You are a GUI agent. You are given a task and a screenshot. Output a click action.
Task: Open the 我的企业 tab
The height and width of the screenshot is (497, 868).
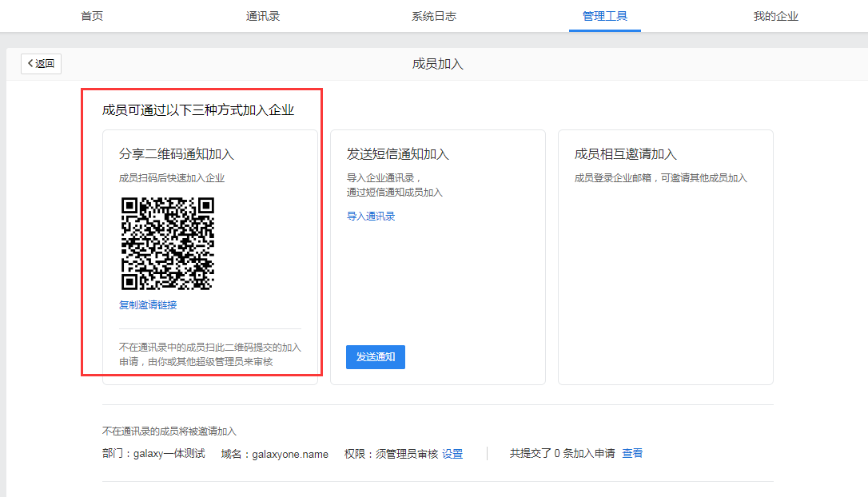pyautogui.click(x=776, y=15)
